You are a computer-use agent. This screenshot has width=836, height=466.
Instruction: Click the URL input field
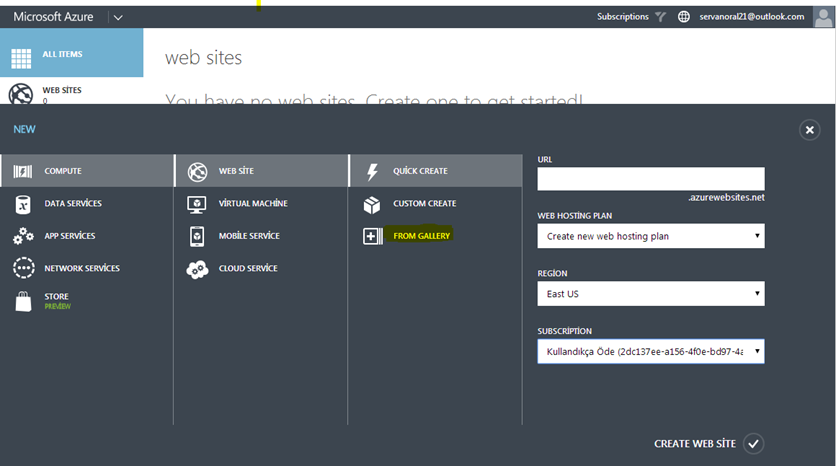(650, 178)
